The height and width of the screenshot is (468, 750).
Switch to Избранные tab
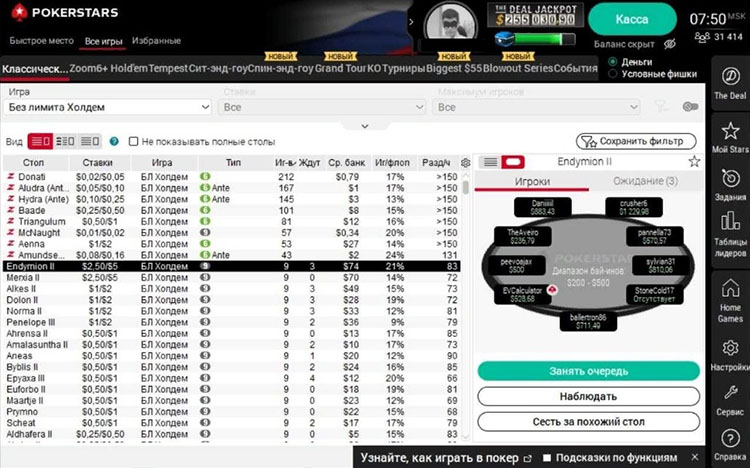(156, 41)
